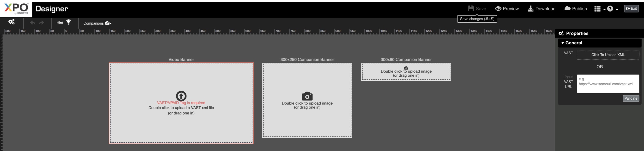Toggle the Hint lightbulb
The height and width of the screenshot is (151, 644).
pyautogui.click(x=68, y=22)
